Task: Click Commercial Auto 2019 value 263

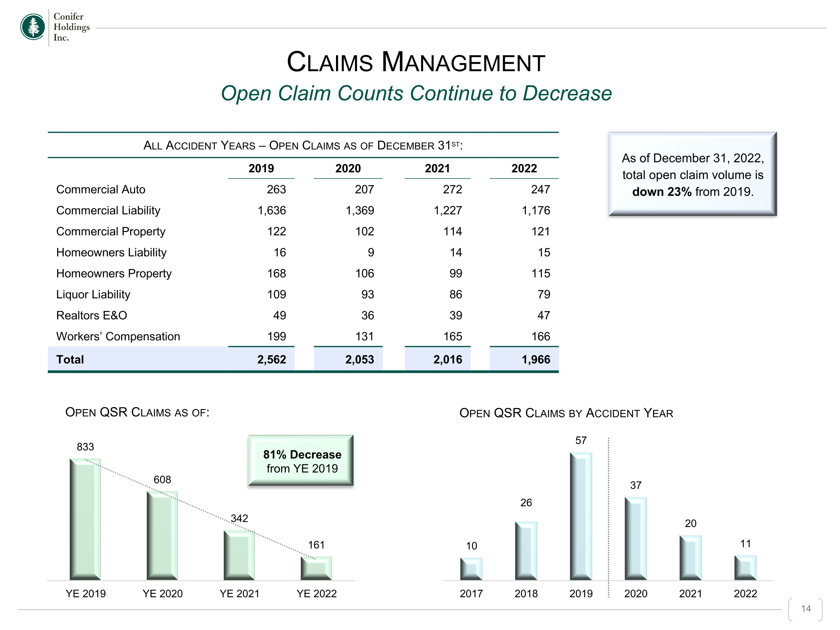Action: (276, 190)
